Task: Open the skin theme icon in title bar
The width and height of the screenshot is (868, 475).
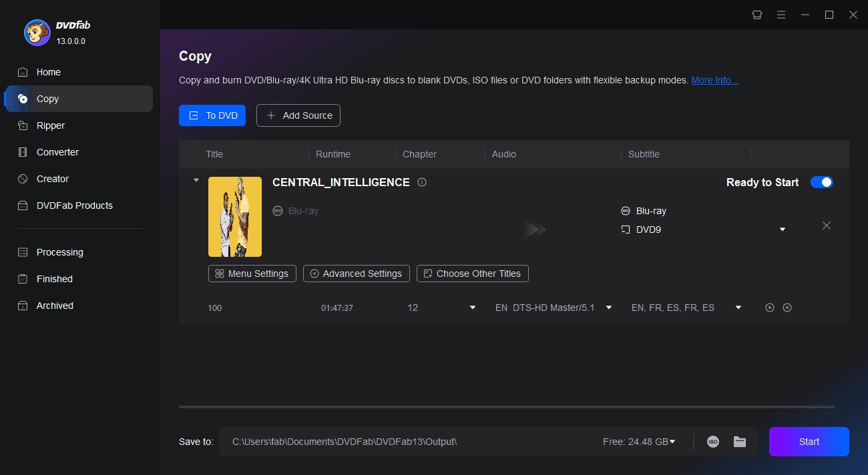Action: (x=757, y=15)
